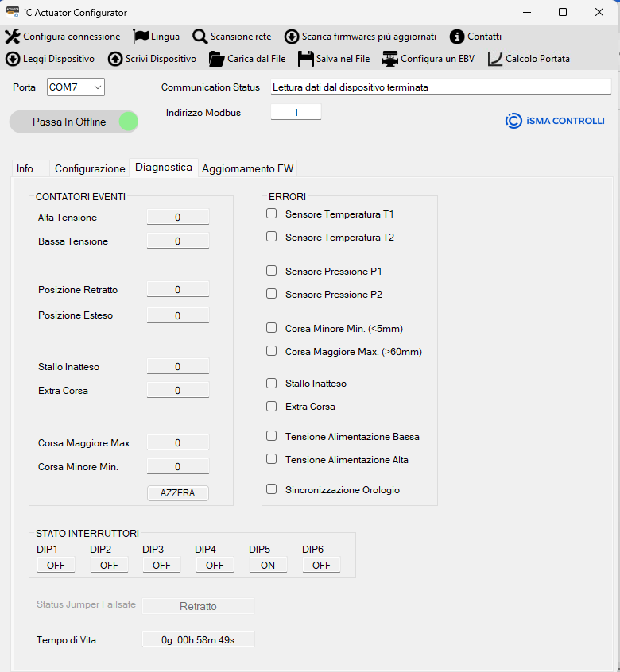Open Contatti info icon
620x672 pixels.
pos(457,37)
